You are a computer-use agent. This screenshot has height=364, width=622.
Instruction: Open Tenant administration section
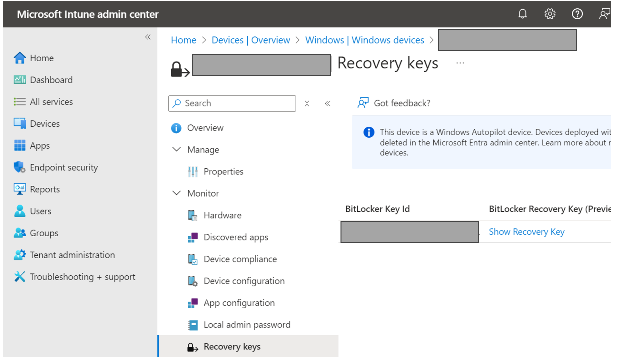pos(72,255)
